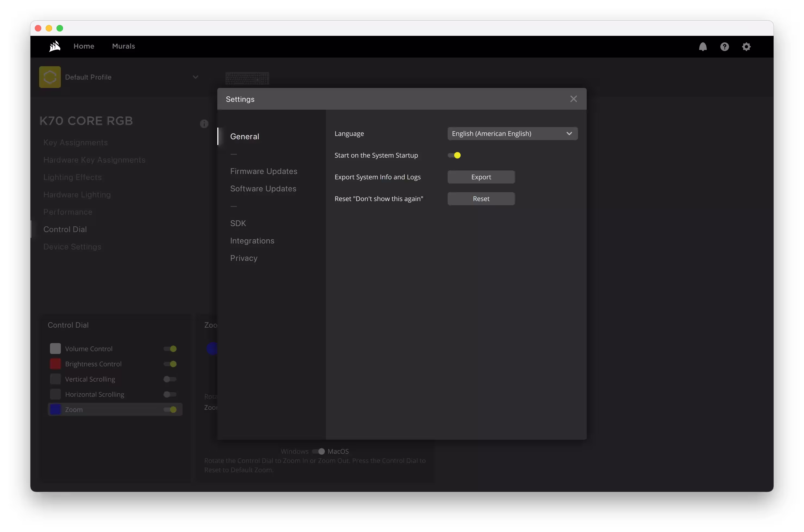
Task: Select General settings tab
Action: pyautogui.click(x=244, y=136)
